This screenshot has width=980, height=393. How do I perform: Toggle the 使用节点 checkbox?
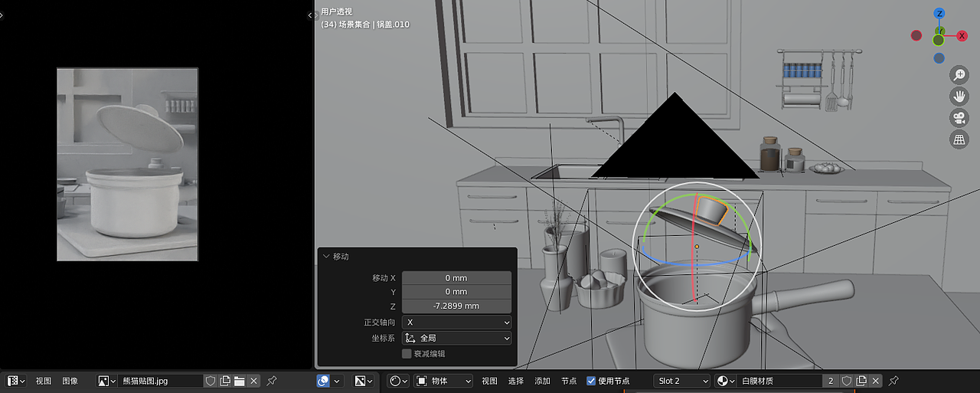click(591, 381)
